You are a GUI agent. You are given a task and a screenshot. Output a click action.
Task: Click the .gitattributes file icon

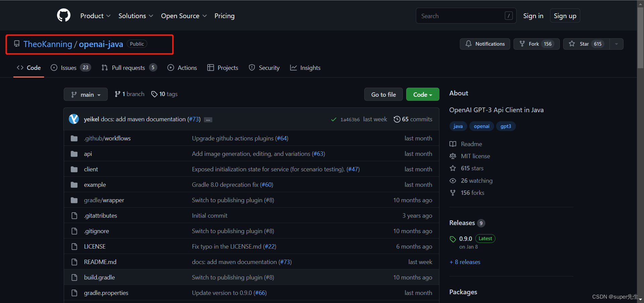(x=74, y=216)
